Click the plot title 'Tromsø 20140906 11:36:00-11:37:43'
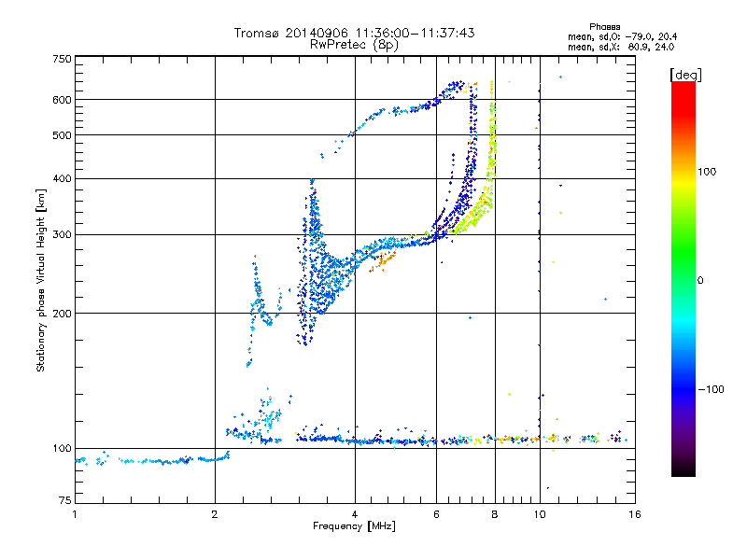The image size is (747, 560). coord(354,33)
